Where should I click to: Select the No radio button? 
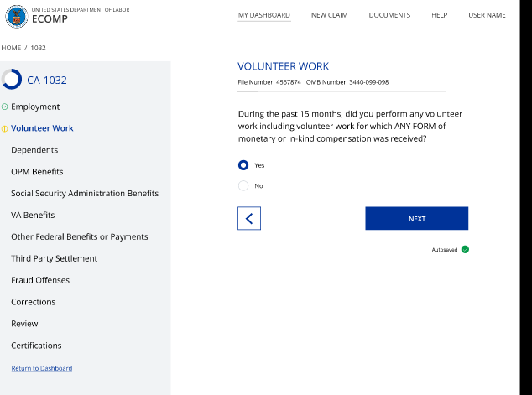click(243, 185)
